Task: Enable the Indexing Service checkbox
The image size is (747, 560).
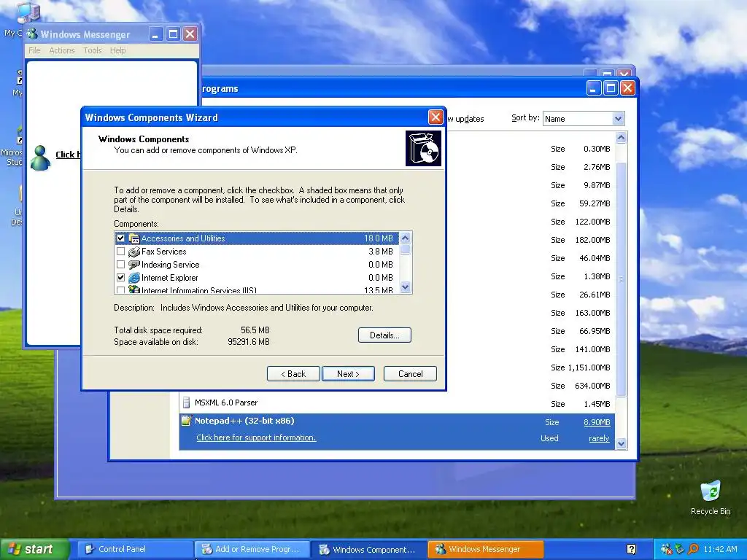Action: tap(120, 264)
